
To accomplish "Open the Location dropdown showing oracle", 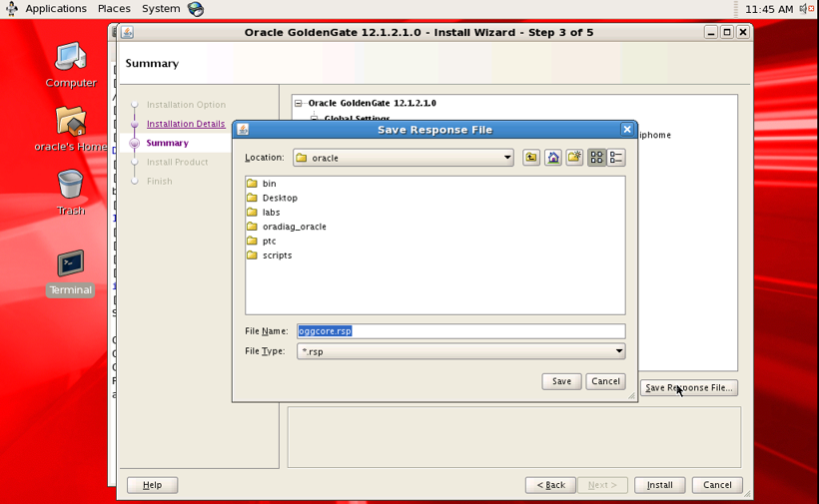I will click(404, 158).
